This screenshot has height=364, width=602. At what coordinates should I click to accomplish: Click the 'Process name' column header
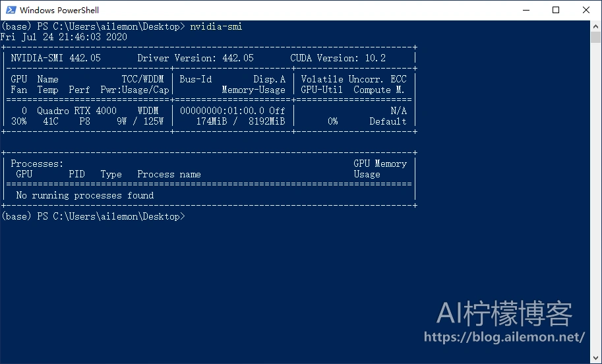coord(169,174)
